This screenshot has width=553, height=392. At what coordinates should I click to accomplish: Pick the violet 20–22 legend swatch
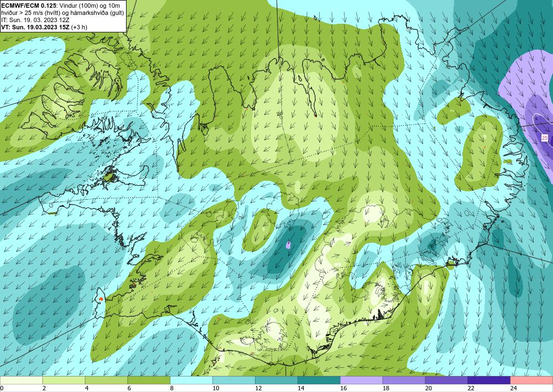(446, 380)
